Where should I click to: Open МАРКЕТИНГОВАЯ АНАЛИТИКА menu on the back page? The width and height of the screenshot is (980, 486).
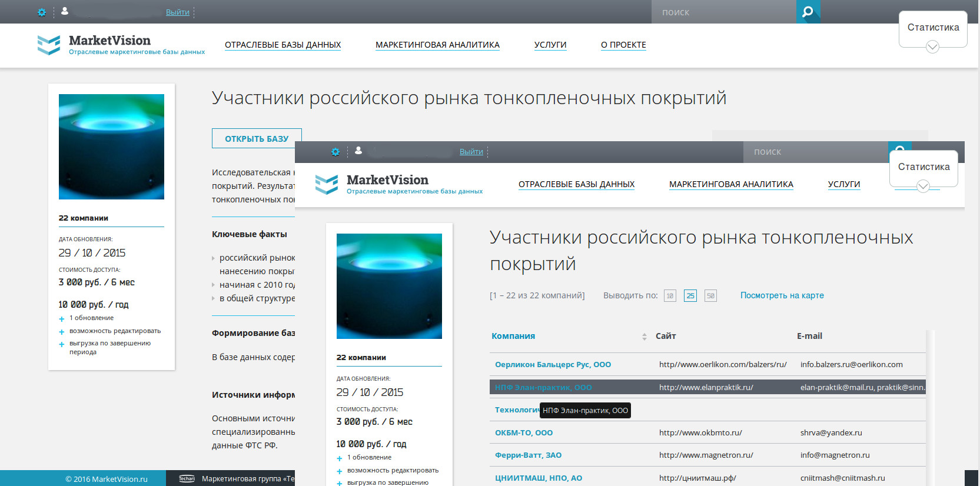pyautogui.click(x=438, y=45)
